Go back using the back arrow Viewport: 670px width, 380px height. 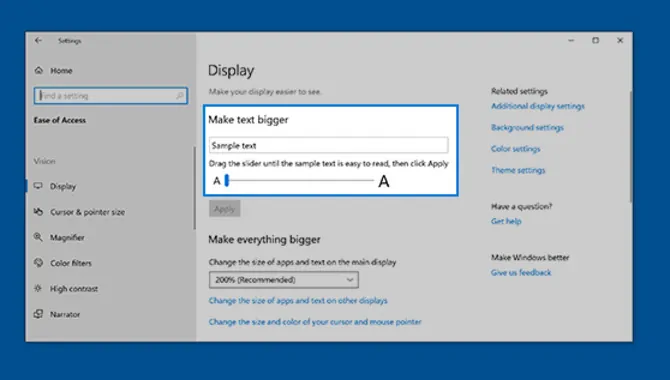point(38,41)
